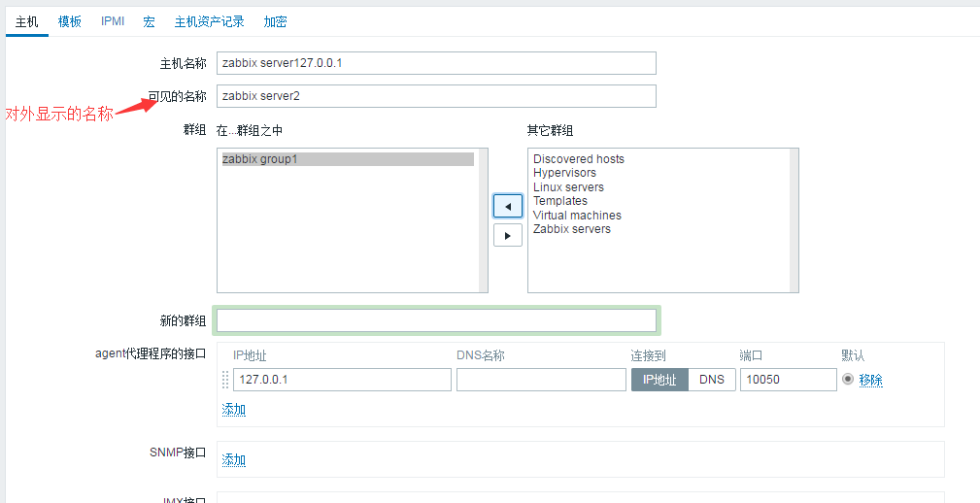Viewport: 980px width, 503px height.
Task: Open the 加密 tab
Action: pos(275,22)
